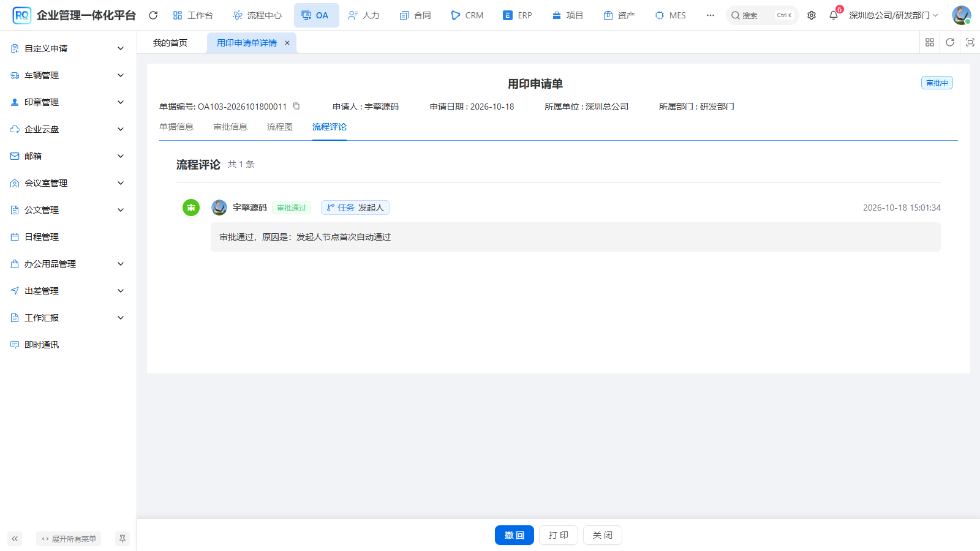Pin the sidebar menu
980x551 pixels.
click(x=123, y=539)
